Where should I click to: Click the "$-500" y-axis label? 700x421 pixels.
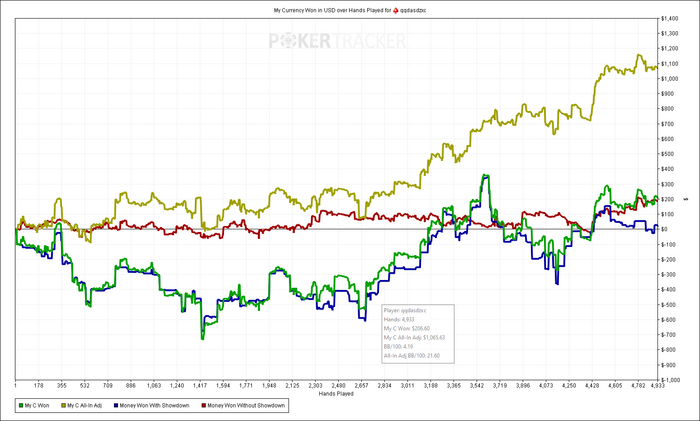tap(668, 305)
